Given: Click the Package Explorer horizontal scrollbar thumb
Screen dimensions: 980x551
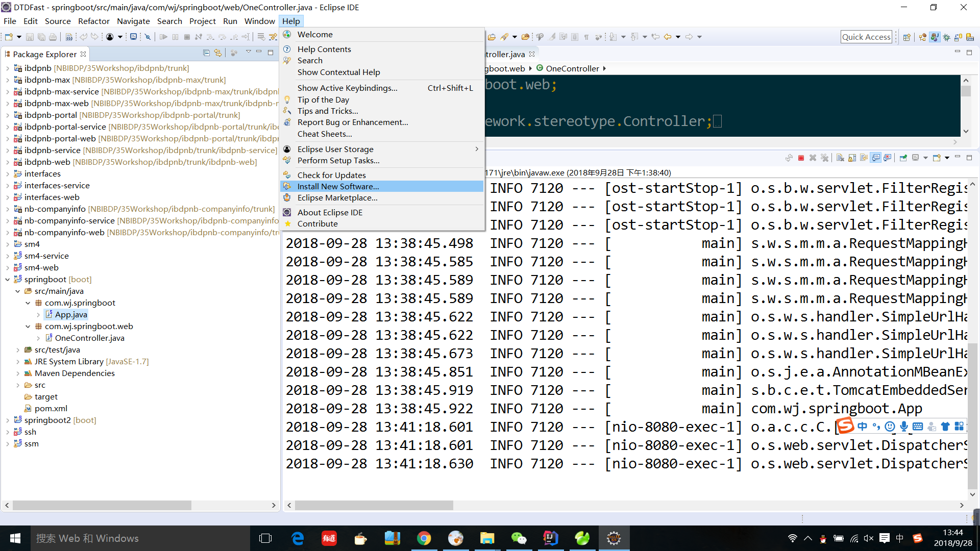Looking at the screenshot, I should click(102, 505).
